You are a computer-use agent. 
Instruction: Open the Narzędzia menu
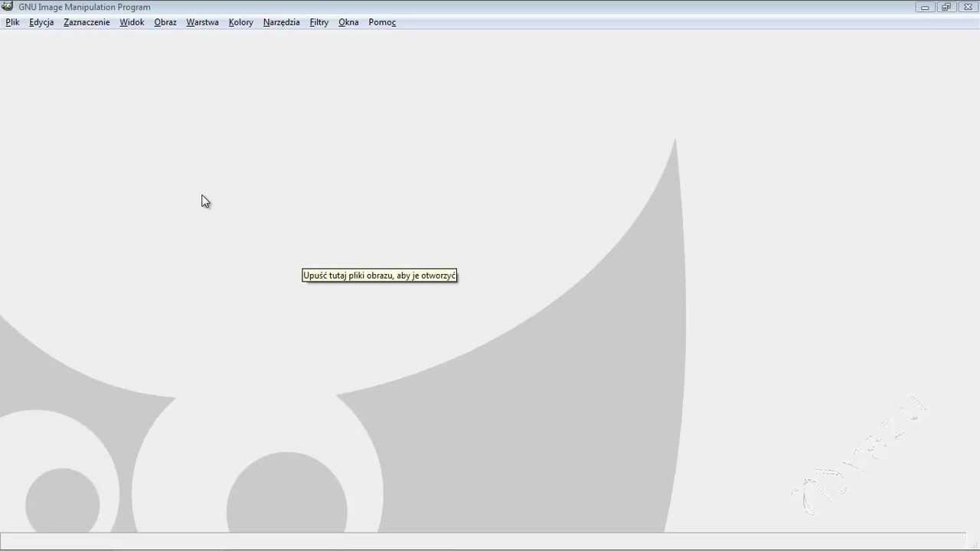click(281, 22)
